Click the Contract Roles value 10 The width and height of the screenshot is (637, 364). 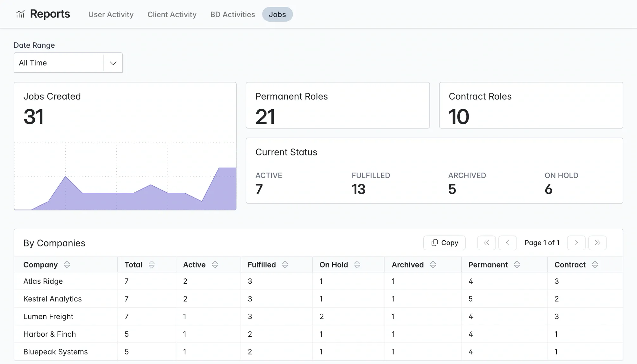click(459, 117)
